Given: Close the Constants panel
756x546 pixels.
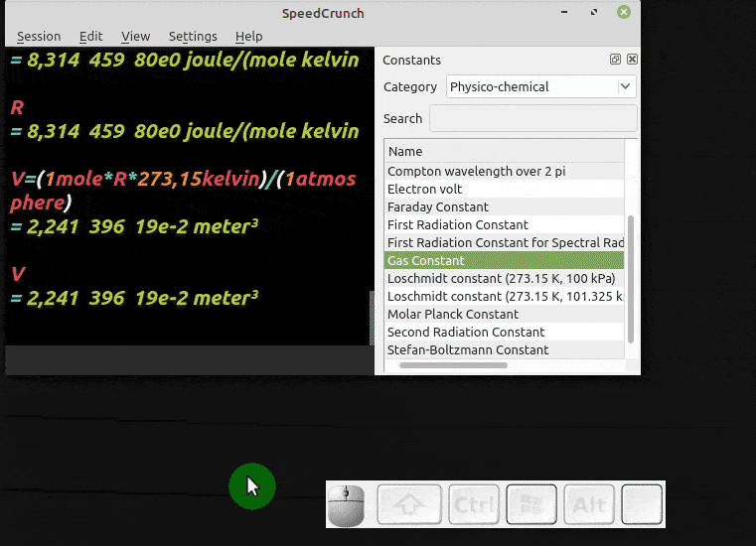Looking at the screenshot, I should tap(632, 60).
